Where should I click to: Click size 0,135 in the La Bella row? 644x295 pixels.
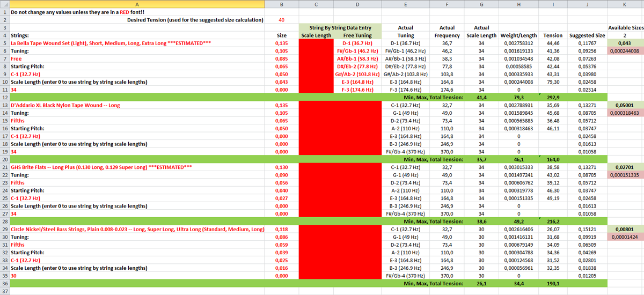(x=281, y=43)
